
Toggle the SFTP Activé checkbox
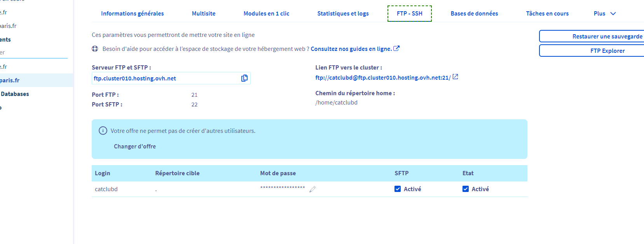coord(398,189)
